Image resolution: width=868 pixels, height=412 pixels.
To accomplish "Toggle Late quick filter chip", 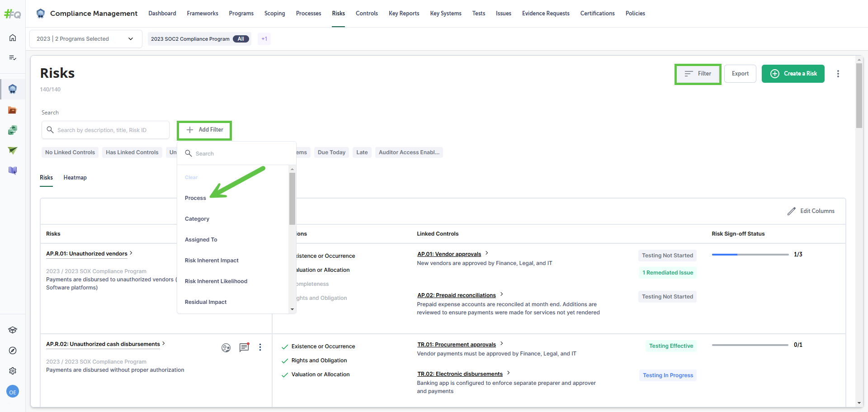I will click(362, 152).
